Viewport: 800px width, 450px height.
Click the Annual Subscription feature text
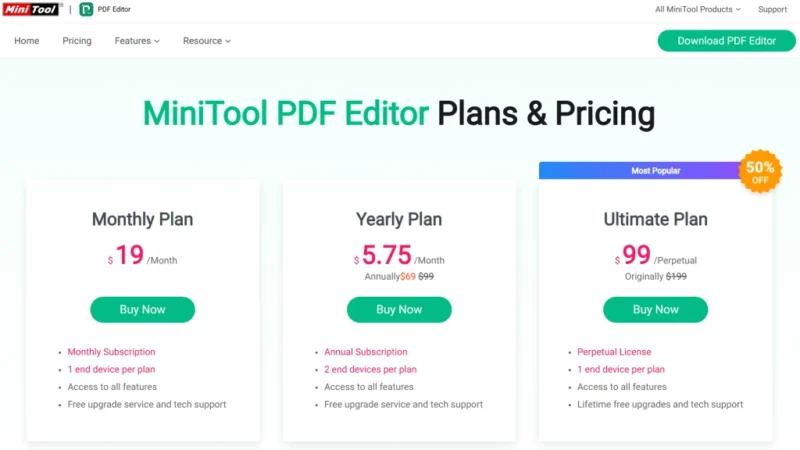point(366,352)
